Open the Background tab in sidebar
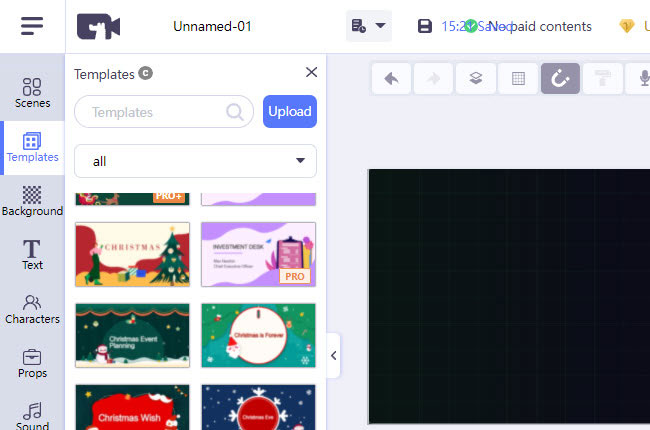 32,201
